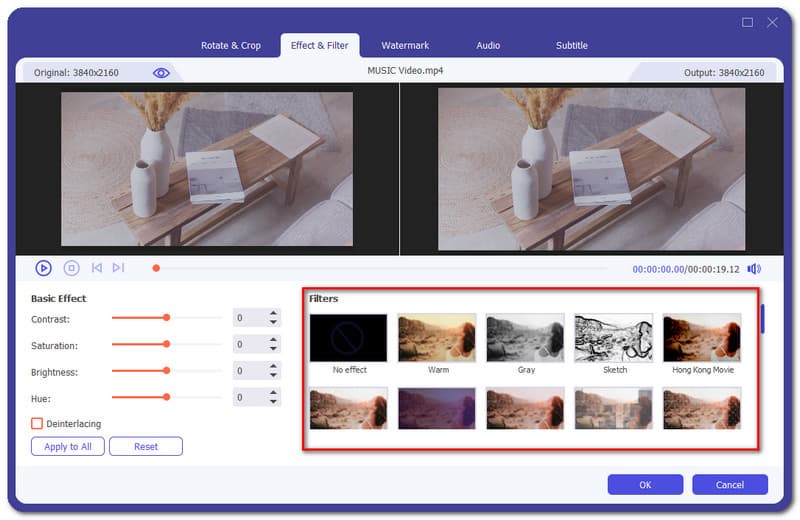The width and height of the screenshot is (800, 520).
Task: Click the playback timeline position marker
Action: [x=156, y=268]
